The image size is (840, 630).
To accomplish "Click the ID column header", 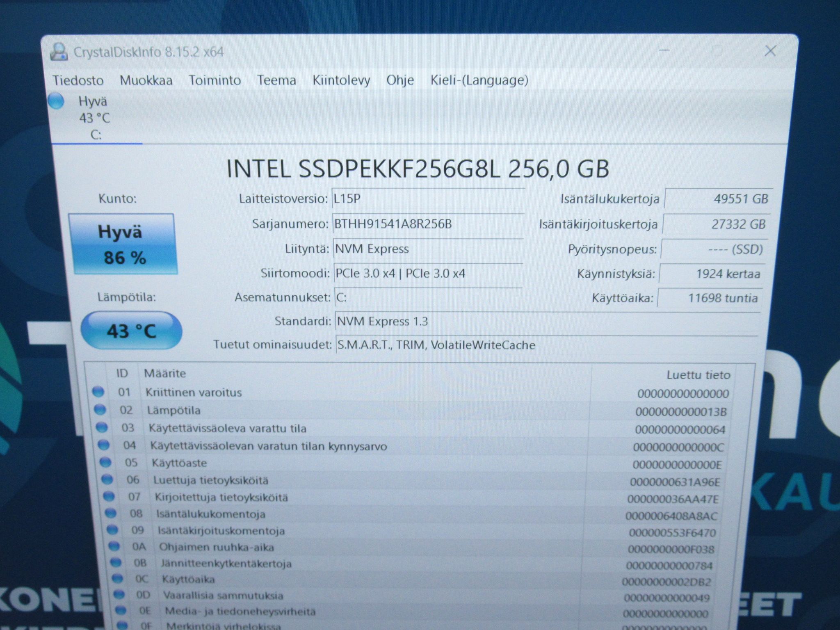I will coord(122,373).
